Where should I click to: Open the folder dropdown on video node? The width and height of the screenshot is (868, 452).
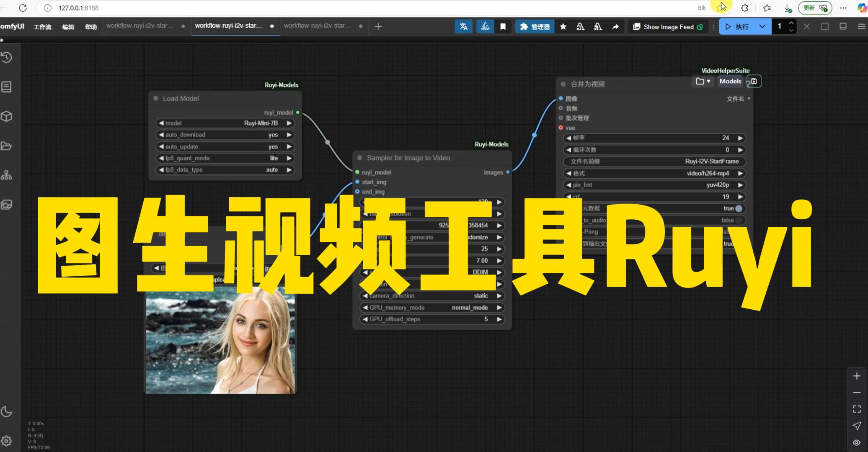pyautogui.click(x=703, y=81)
